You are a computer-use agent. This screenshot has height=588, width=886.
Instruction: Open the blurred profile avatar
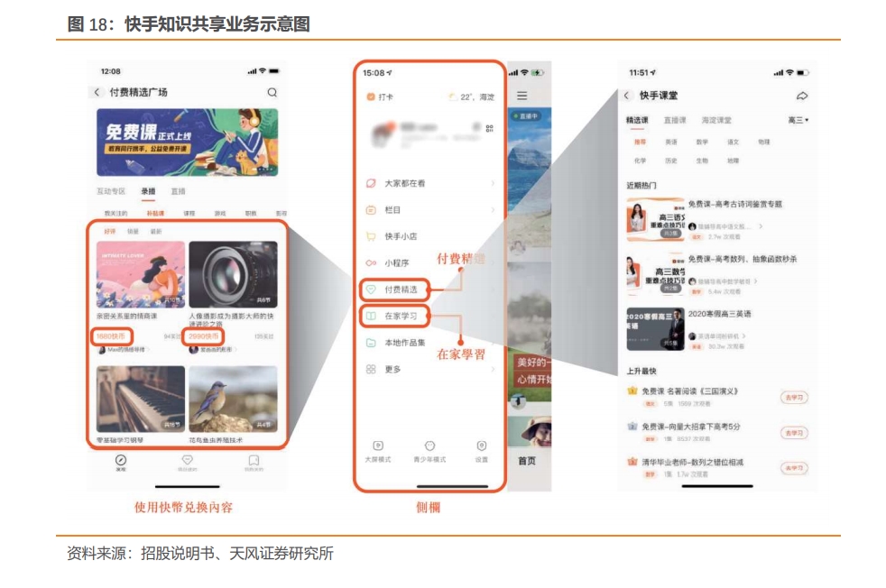(383, 133)
